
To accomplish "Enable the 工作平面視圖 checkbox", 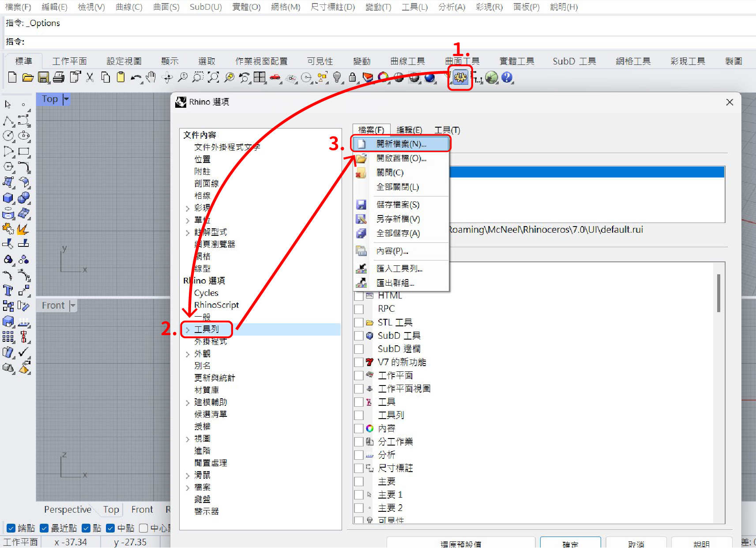I will pyautogui.click(x=359, y=389).
